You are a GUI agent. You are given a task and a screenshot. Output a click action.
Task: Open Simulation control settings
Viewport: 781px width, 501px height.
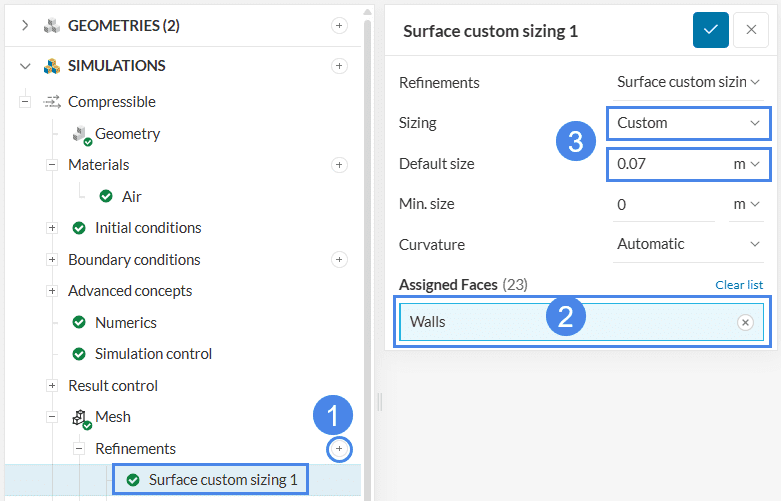(x=153, y=354)
